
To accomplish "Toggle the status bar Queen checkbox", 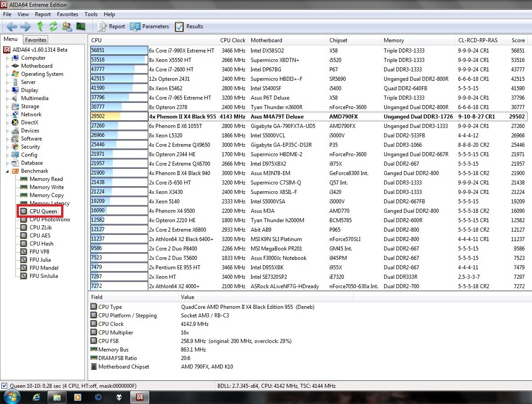I will [4, 386].
